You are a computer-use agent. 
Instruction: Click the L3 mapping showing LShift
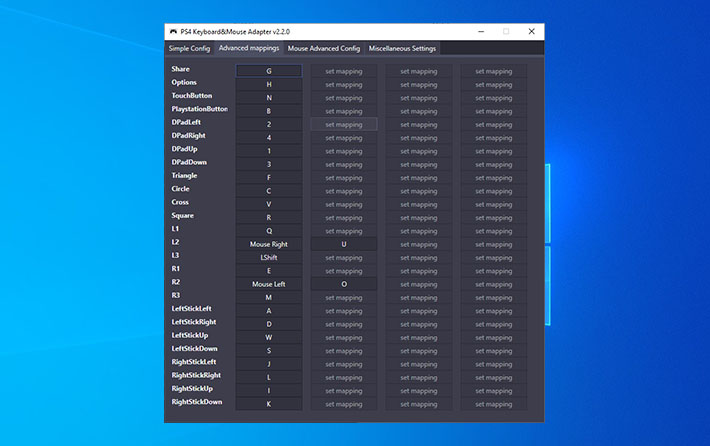(269, 258)
